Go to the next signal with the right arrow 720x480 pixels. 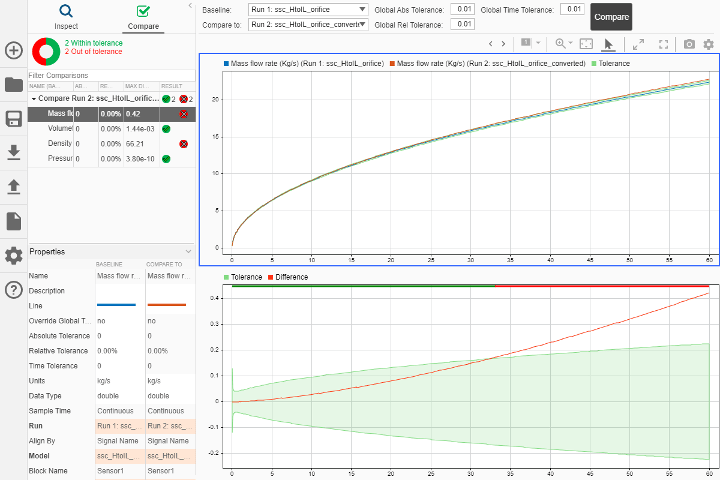point(503,44)
